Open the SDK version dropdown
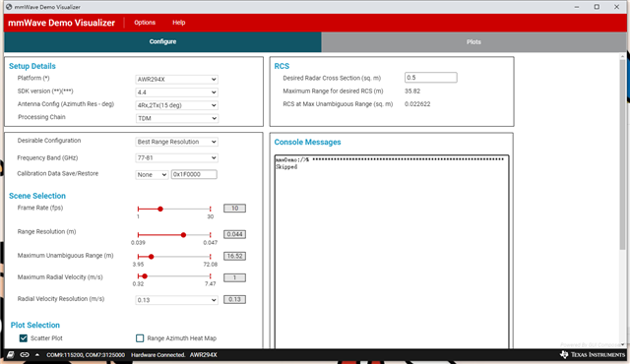 point(176,92)
